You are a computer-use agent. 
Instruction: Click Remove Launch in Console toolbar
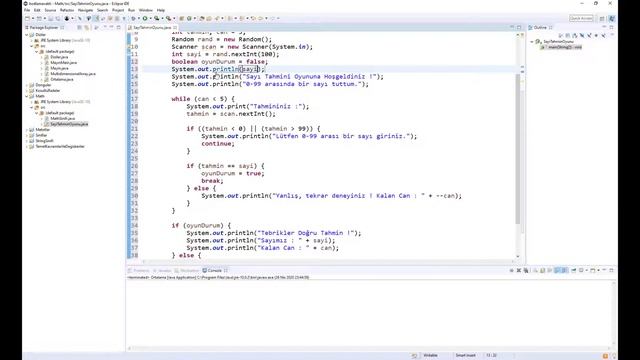click(519, 270)
